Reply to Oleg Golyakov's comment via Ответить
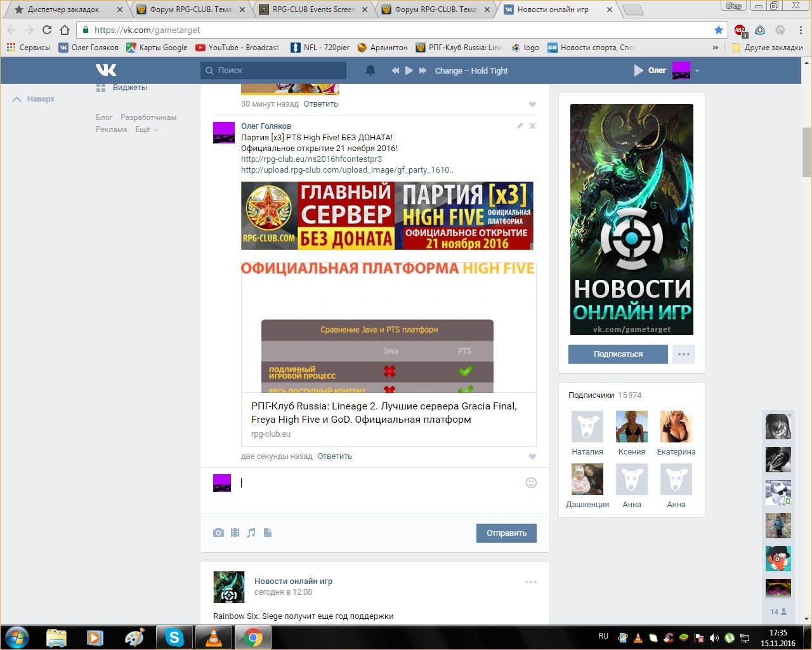Image resolution: width=812 pixels, height=650 pixels. (x=334, y=456)
